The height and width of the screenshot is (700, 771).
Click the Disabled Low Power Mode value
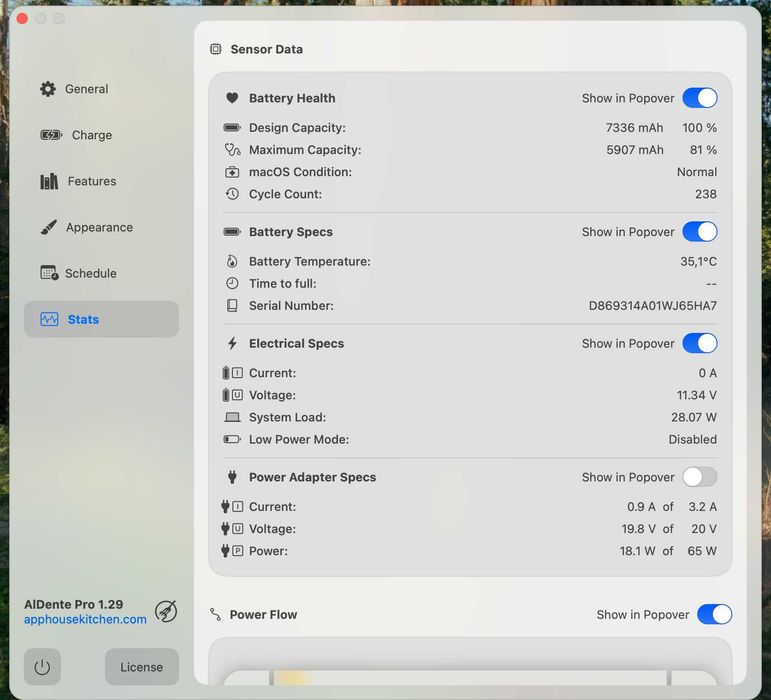[x=692, y=439]
